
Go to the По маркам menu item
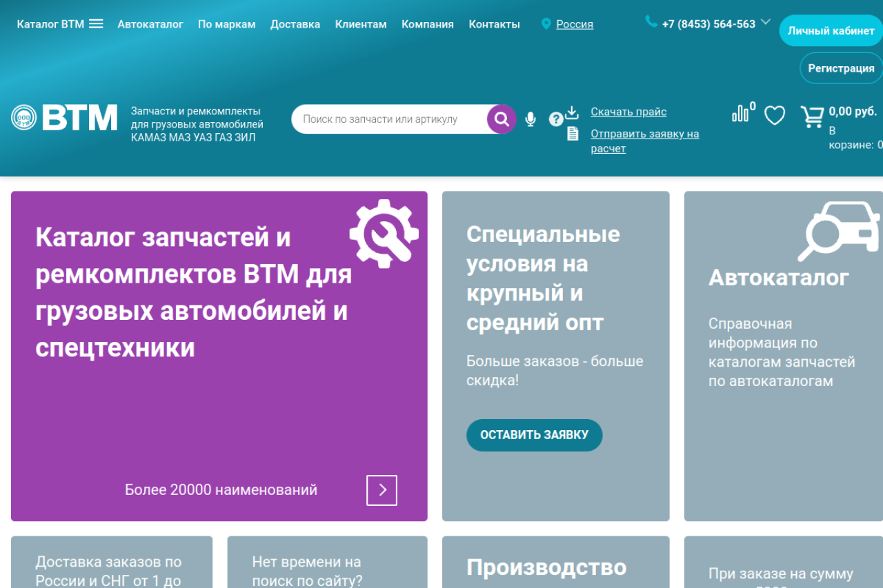click(x=226, y=24)
